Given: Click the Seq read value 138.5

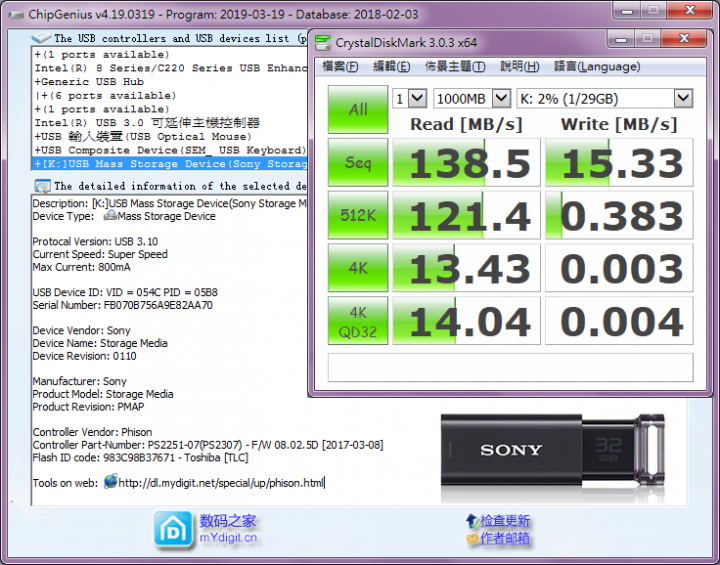Looking at the screenshot, I should tap(466, 162).
